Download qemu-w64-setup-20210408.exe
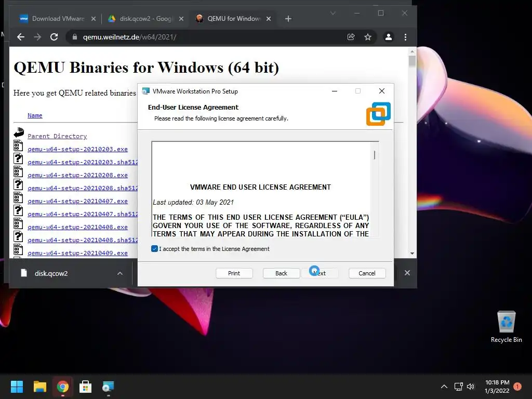 tap(78, 227)
